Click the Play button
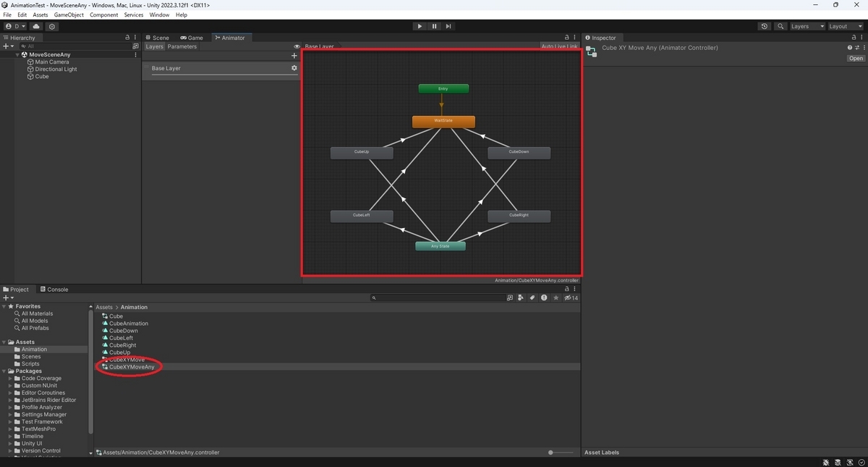The height and width of the screenshot is (467, 868). (x=420, y=26)
